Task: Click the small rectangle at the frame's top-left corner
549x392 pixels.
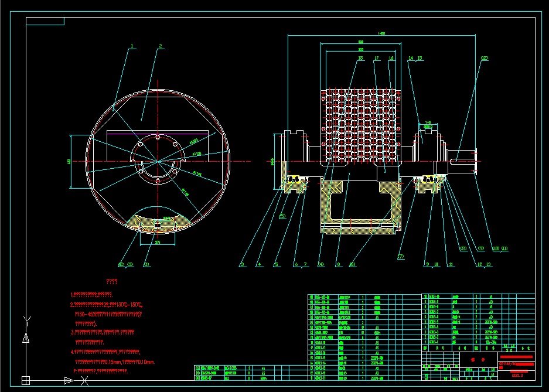Action: pyautogui.click(x=45, y=21)
